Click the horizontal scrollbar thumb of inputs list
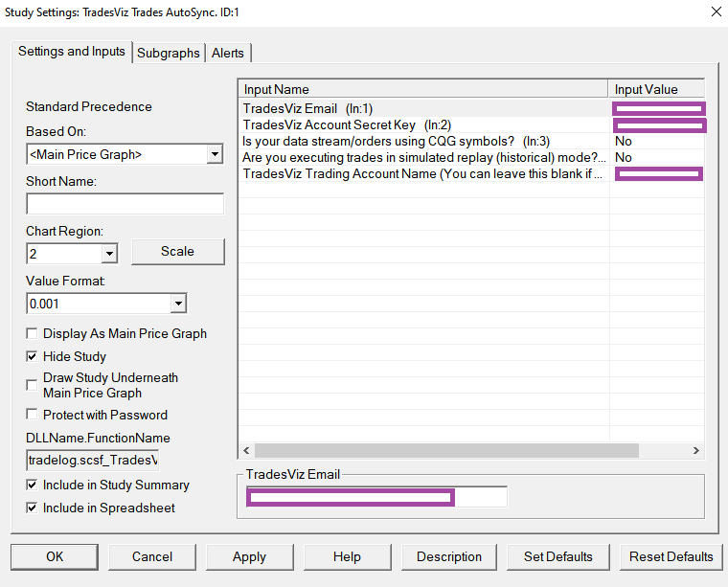The image size is (728, 587). click(x=446, y=451)
